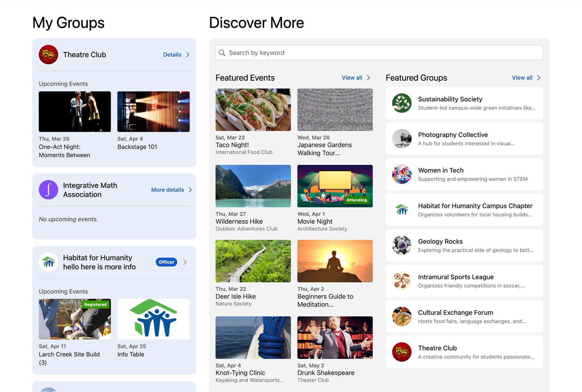
Task: Click the Intramural Sports League title
Action: point(456,277)
